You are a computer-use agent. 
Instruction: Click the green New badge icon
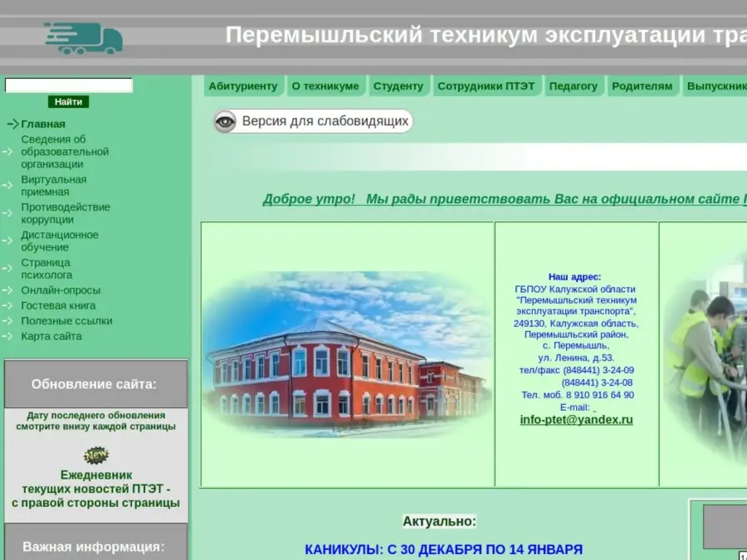pos(96,455)
